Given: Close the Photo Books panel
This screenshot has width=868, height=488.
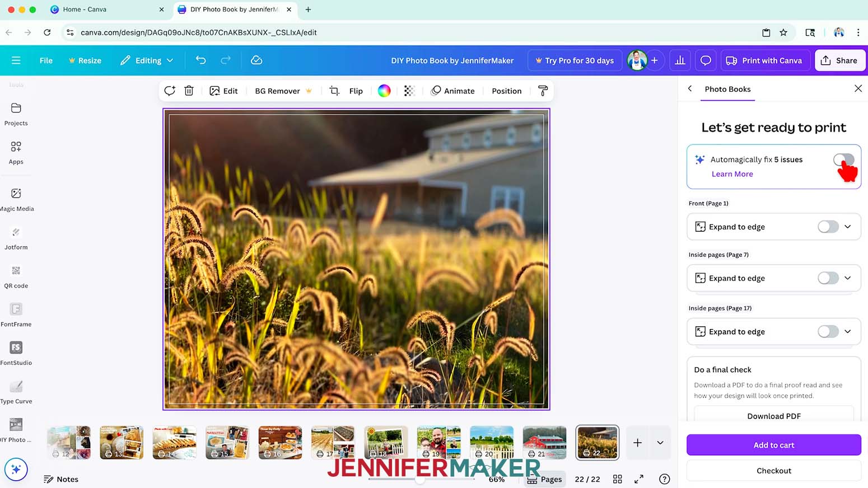Looking at the screenshot, I should [858, 88].
